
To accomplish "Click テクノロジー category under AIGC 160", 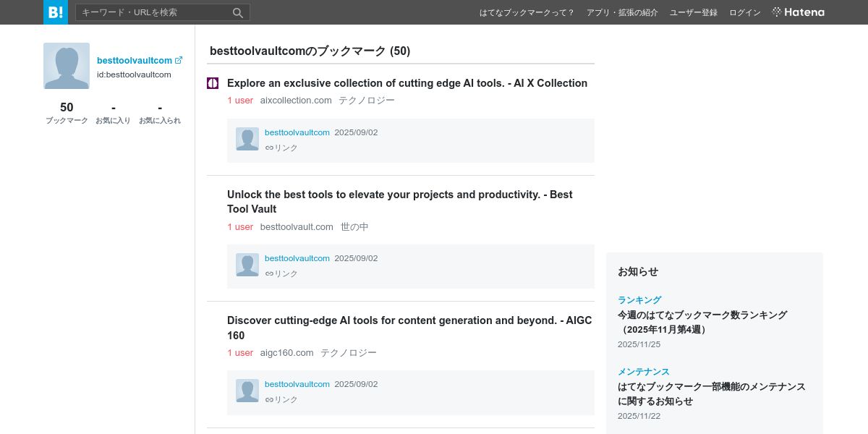I will point(349,352).
